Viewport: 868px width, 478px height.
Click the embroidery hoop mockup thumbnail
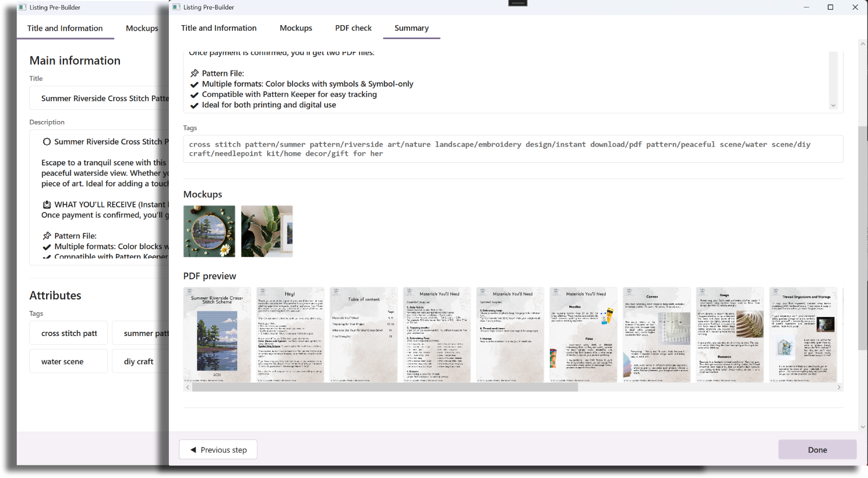coord(209,231)
